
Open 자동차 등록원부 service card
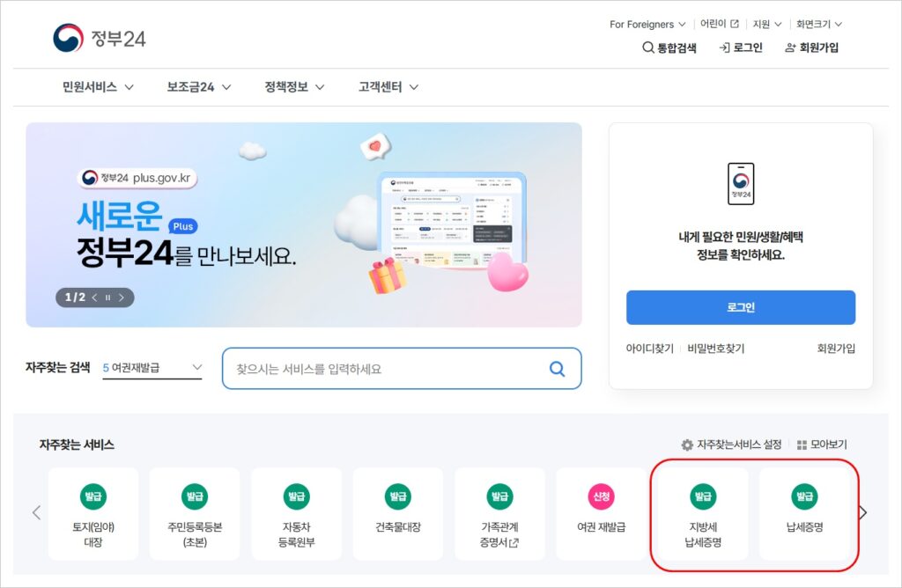[x=296, y=513]
